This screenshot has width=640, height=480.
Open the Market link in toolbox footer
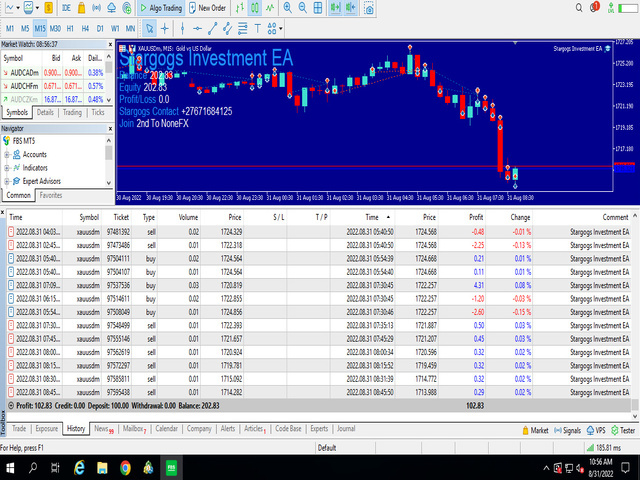536,430
